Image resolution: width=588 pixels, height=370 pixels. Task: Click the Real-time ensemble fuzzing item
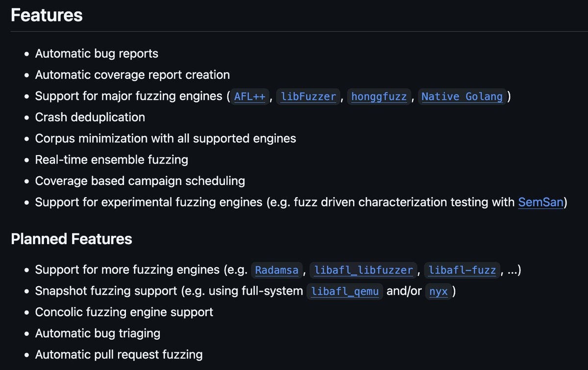click(x=111, y=160)
